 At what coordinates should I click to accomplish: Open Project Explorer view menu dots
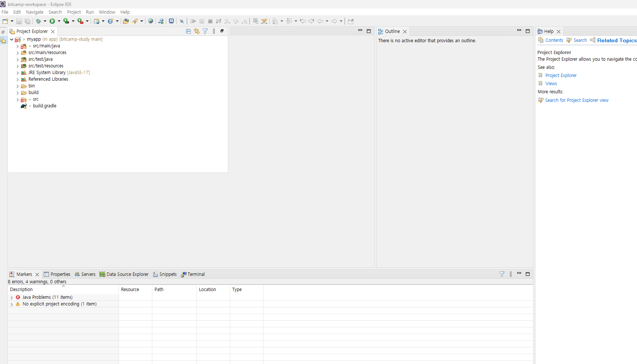tap(214, 31)
